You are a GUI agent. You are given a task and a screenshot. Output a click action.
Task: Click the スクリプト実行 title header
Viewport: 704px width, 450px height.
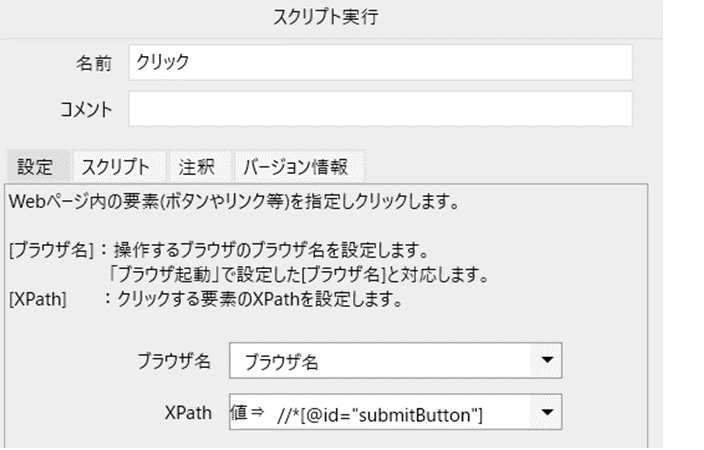[x=326, y=18]
